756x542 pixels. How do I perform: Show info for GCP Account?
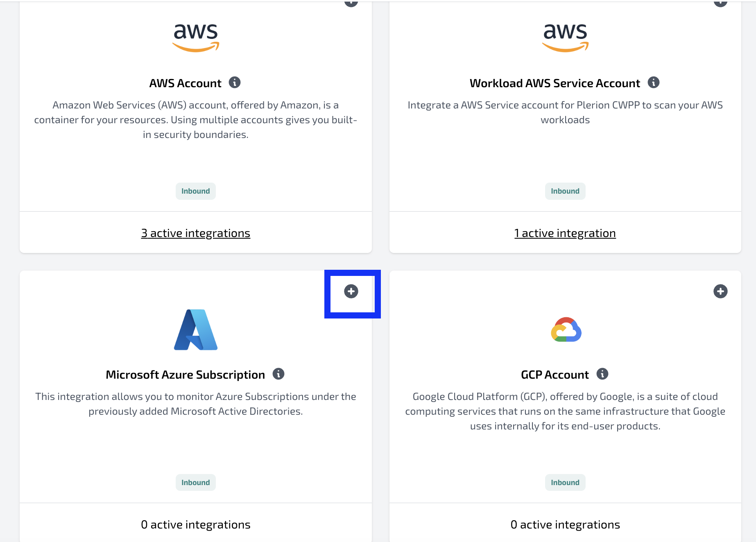(602, 374)
